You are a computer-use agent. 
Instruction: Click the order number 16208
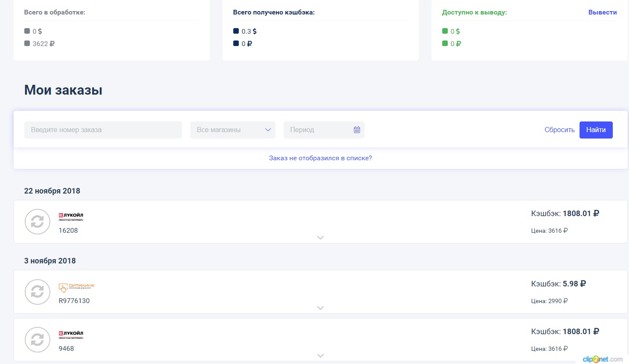(68, 231)
